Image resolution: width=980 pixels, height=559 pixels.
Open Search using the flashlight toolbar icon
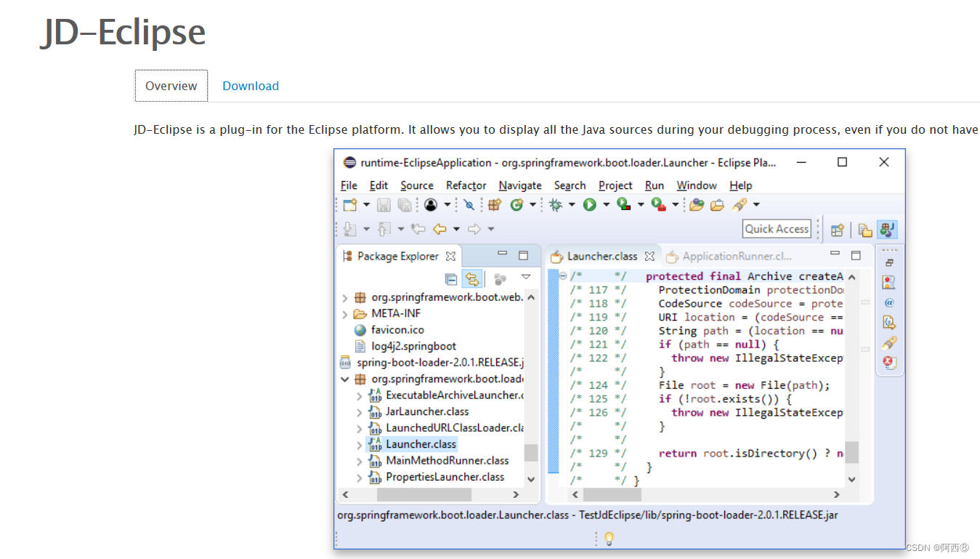(x=741, y=204)
